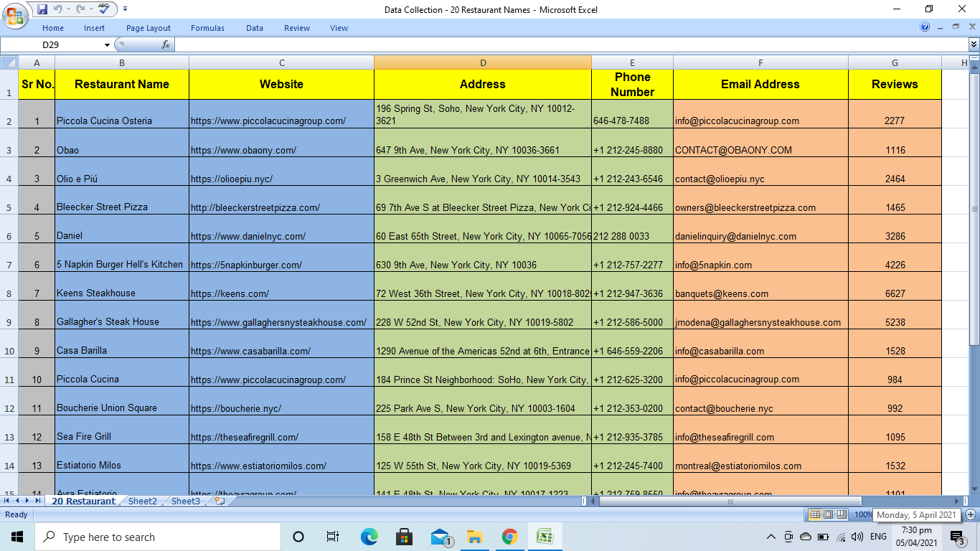Click the Reviews header cell
Screen dimensions: 980x551
tap(895, 84)
